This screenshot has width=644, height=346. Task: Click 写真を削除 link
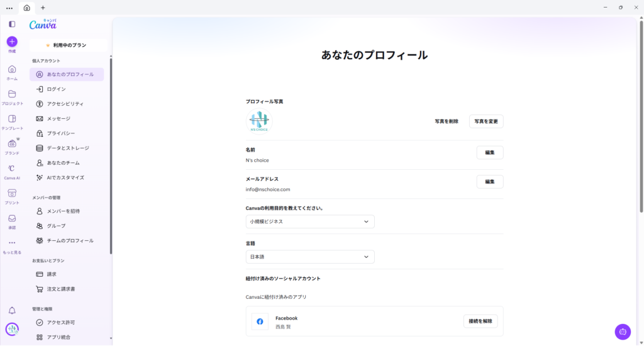tap(447, 121)
